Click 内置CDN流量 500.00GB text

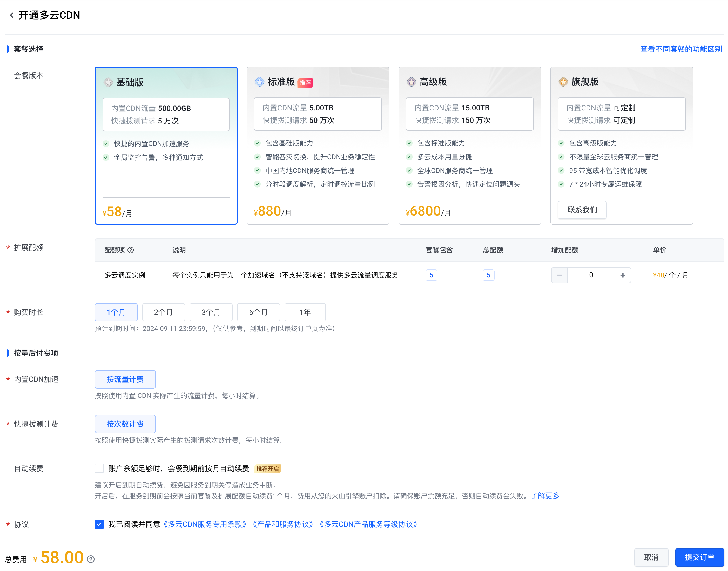(151, 108)
